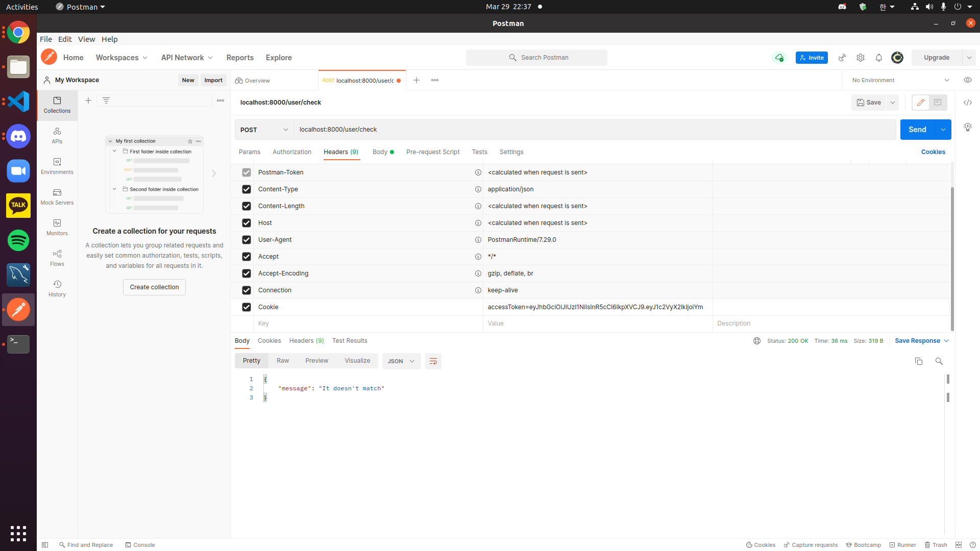Switch to edit (pencil) mode
Viewport: 980px width, 551px height.
coord(921,103)
